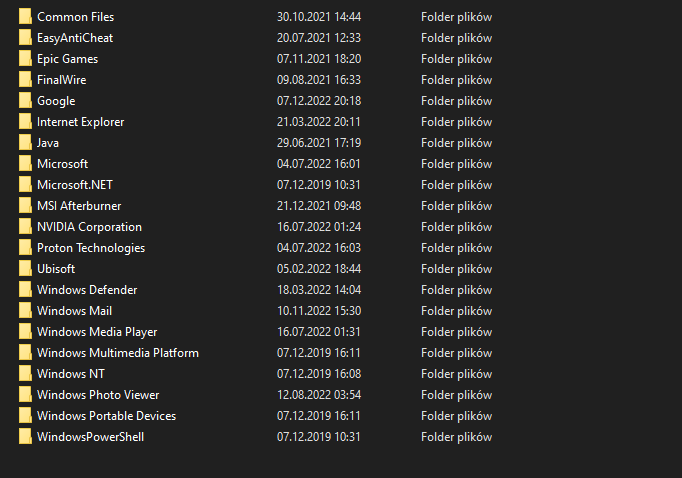Select the Windows Mail folder name

coord(74,311)
